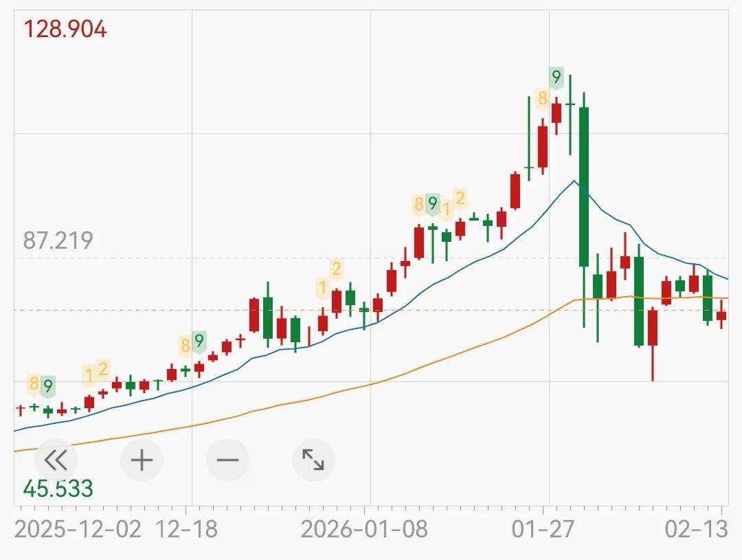Expand chart to fullscreen with arrows icon

tap(313, 460)
